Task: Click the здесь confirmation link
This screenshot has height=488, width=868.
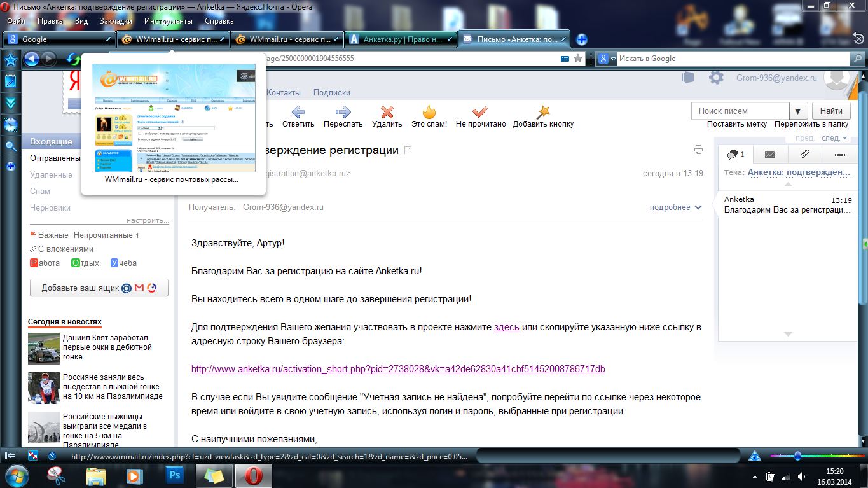Action: tap(507, 327)
